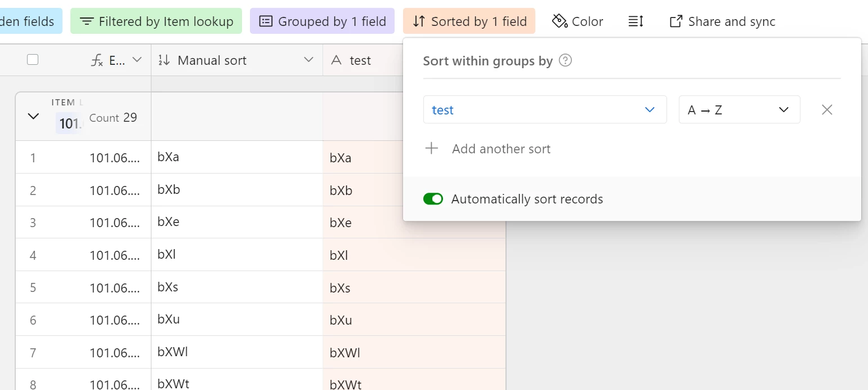The height and width of the screenshot is (390, 868).
Task: Toggle Automatically sort records switch
Action: 433,199
